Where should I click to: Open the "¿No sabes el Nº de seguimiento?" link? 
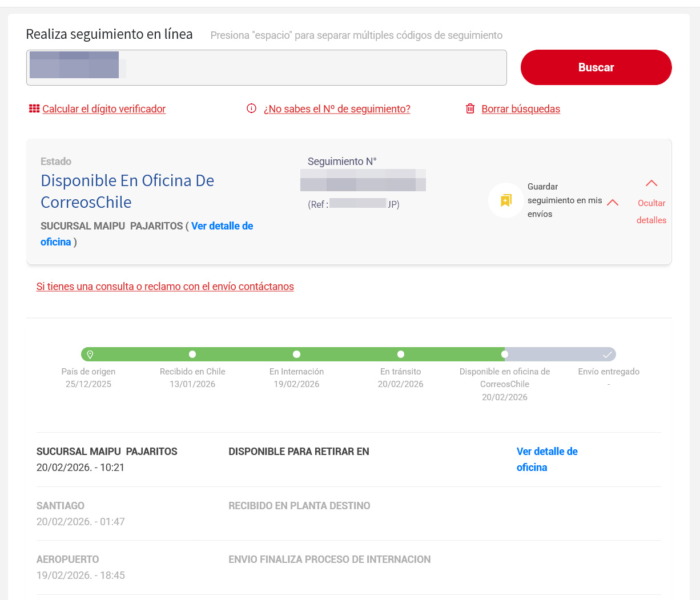[x=337, y=108]
